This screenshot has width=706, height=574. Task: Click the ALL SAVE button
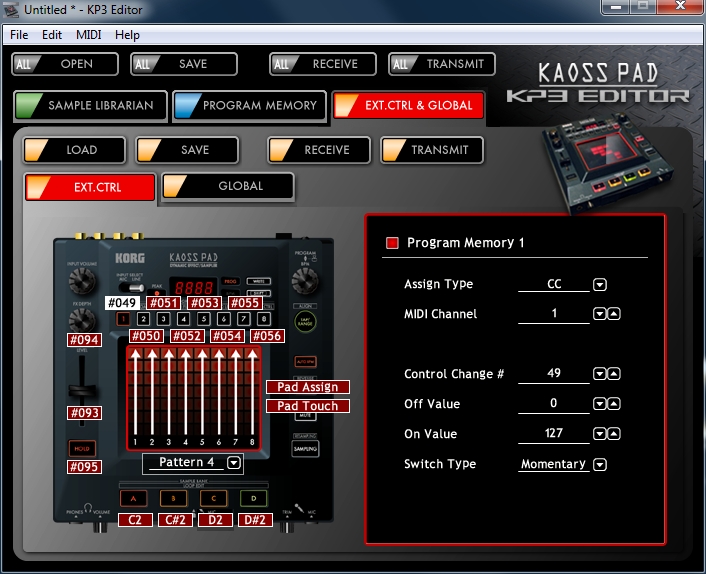184,64
